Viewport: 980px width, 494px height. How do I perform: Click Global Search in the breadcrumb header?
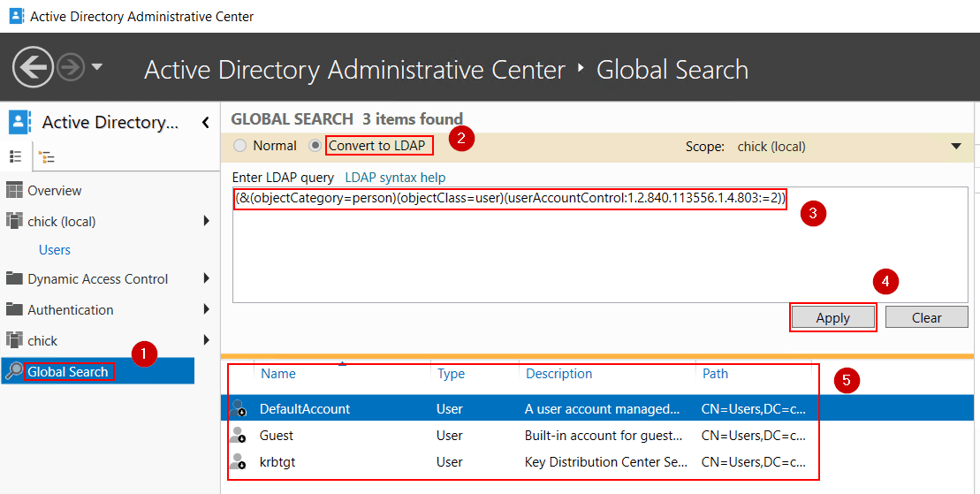[x=672, y=70]
